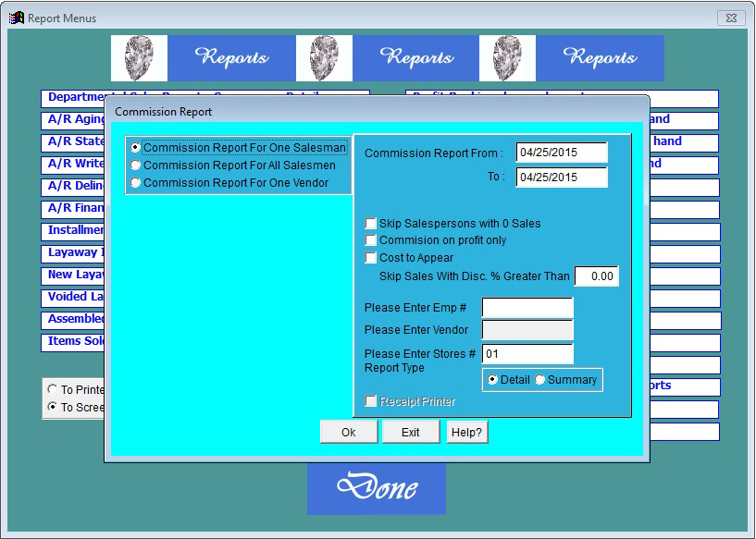Choose Commission Report For One Vendor option
The height and width of the screenshot is (539, 756).
coord(136,183)
